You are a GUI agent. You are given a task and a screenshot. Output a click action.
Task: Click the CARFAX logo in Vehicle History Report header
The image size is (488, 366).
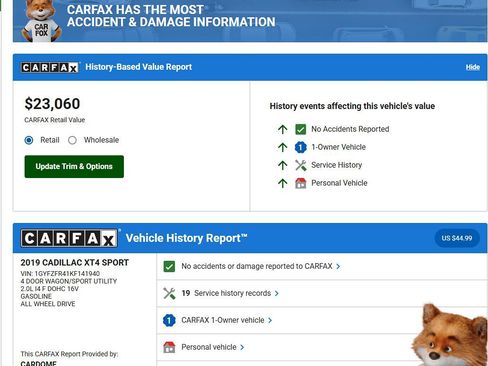click(69, 238)
